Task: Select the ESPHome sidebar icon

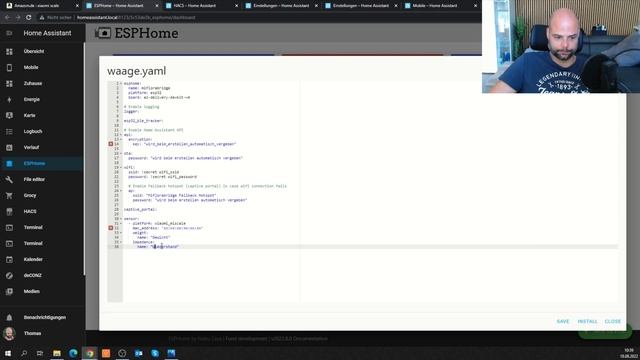Action: tap(9, 164)
